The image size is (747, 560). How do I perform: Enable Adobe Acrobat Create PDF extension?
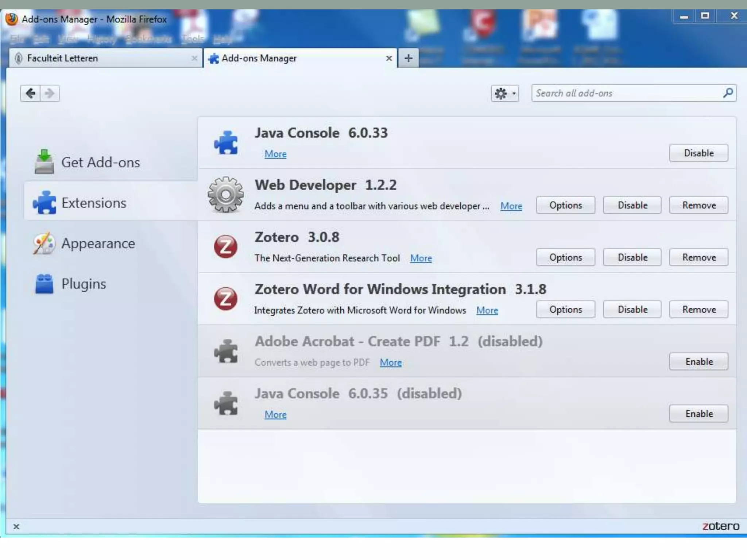[x=698, y=362]
